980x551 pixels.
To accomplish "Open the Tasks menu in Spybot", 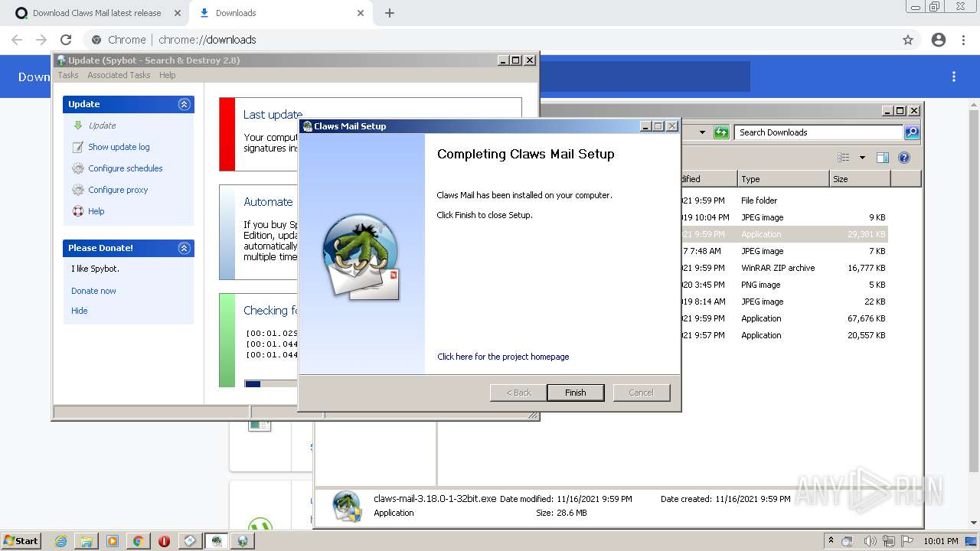I will pos(68,75).
